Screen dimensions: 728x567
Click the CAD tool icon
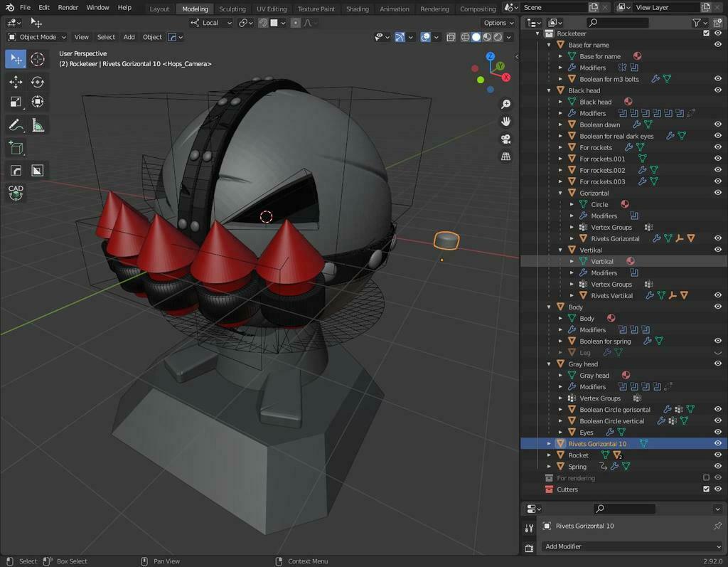[16, 192]
